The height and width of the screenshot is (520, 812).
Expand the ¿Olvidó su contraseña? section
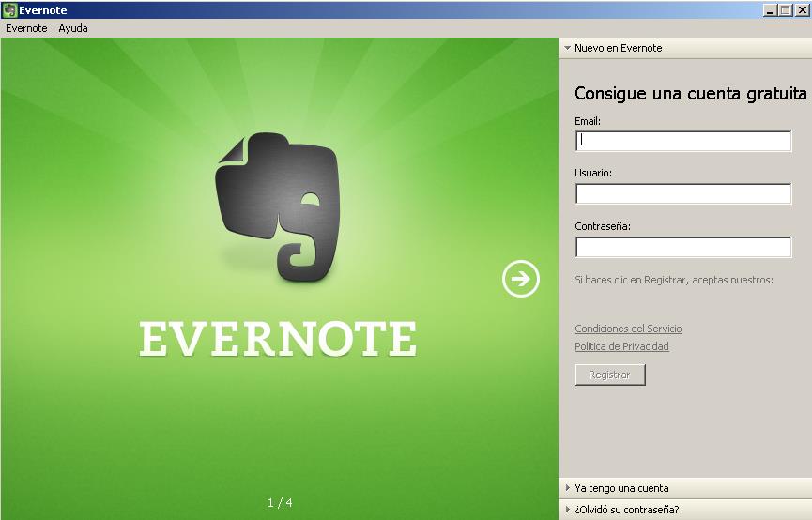pos(685,510)
